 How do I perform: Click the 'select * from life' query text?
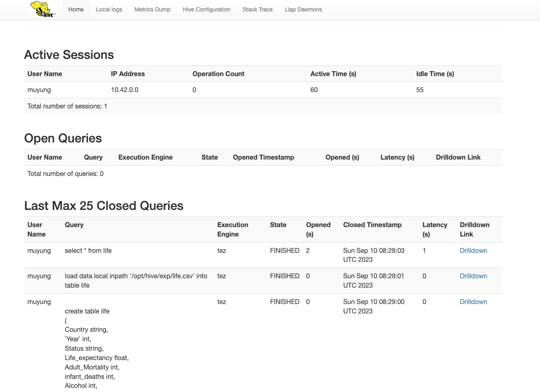[x=88, y=250]
